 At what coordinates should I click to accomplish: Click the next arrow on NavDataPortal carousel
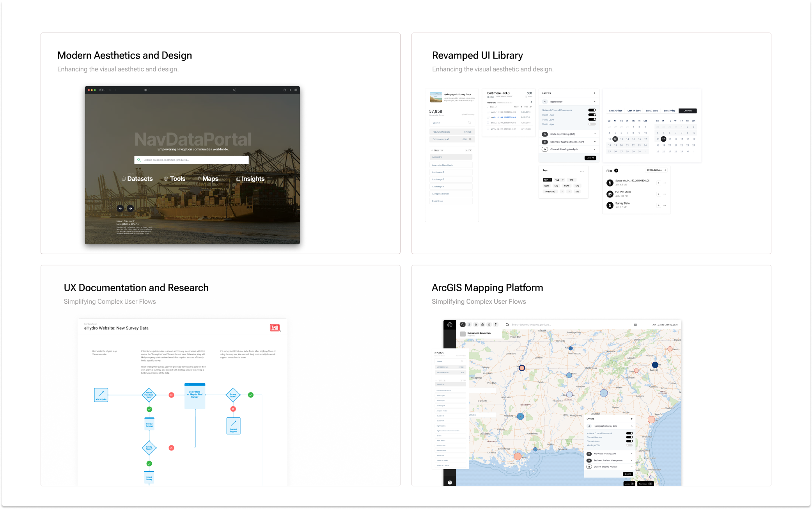[131, 208]
